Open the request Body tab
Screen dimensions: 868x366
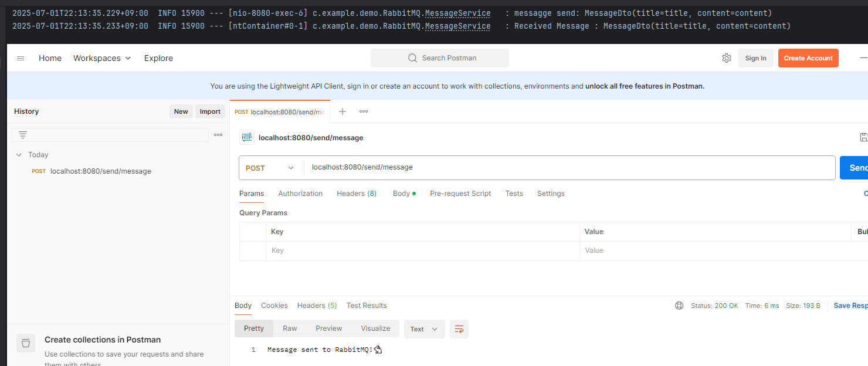[x=404, y=194]
